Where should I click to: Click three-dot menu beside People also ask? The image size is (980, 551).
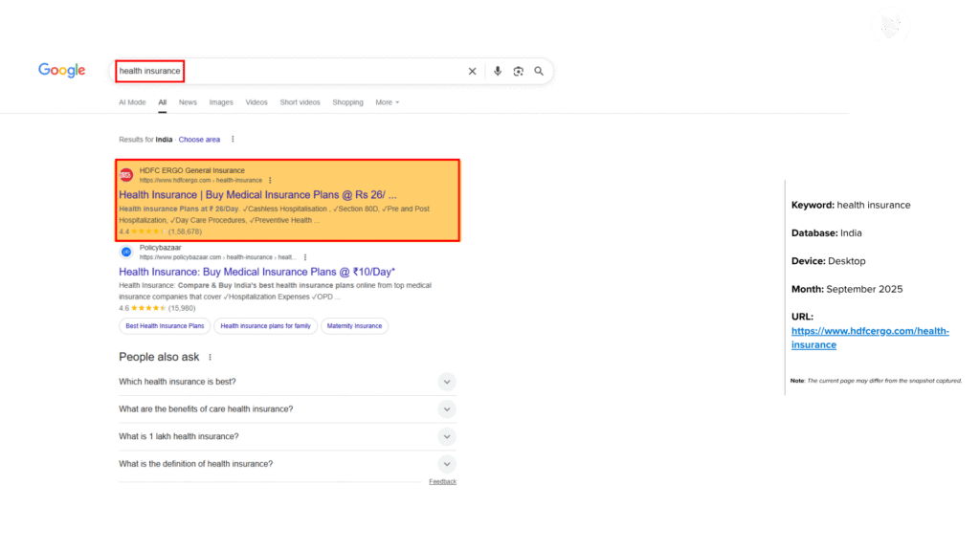pyautogui.click(x=211, y=357)
